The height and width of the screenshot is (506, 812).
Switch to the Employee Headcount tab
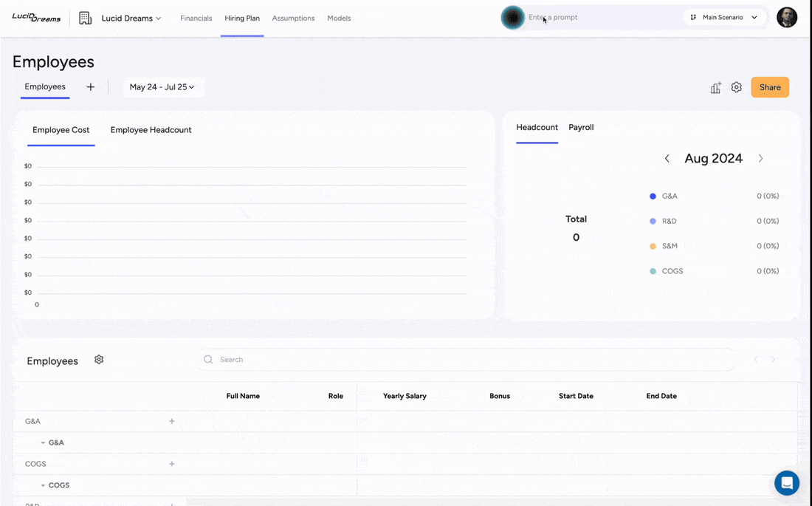coord(151,129)
